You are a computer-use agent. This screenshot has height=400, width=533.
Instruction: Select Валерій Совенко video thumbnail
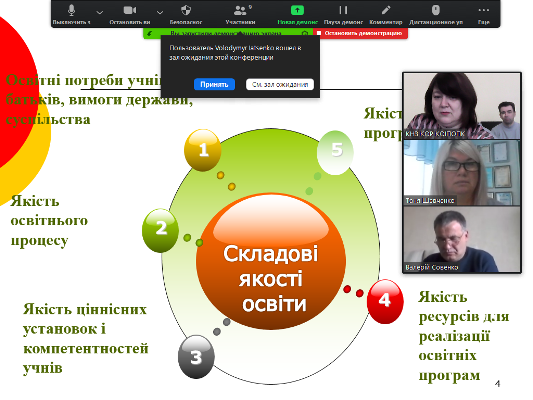tap(462, 239)
